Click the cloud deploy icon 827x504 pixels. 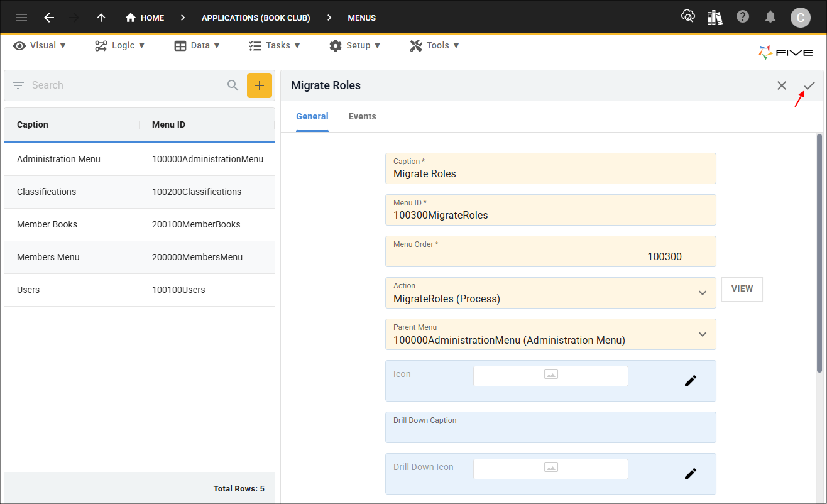pyautogui.click(x=688, y=17)
